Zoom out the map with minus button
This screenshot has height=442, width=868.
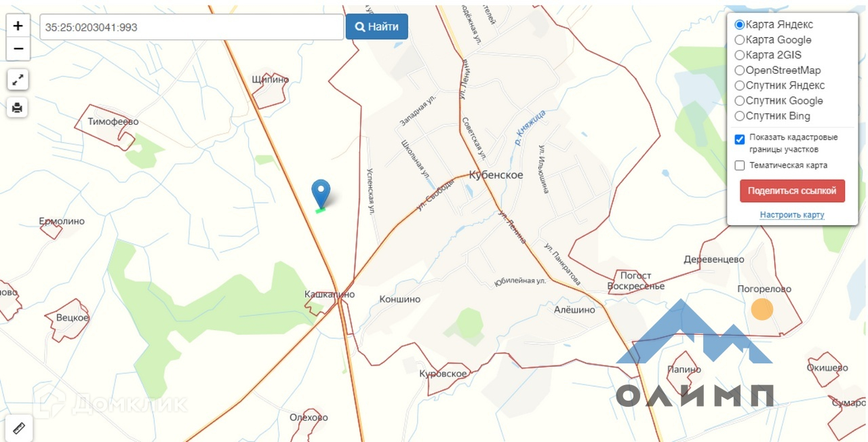tap(18, 49)
